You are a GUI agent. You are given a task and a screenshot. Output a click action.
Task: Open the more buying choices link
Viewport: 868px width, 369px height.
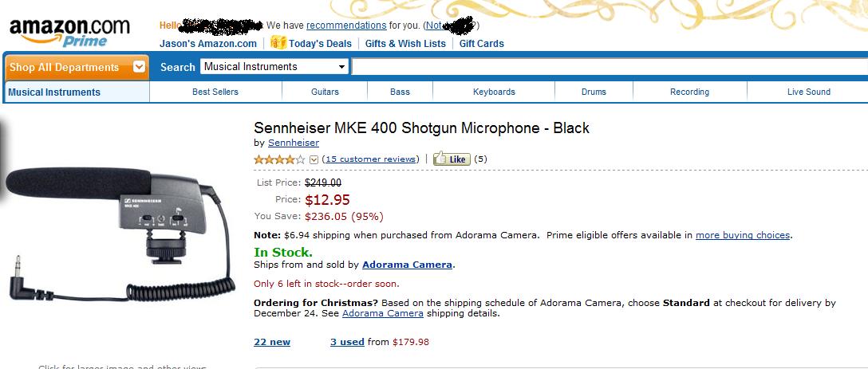tap(742, 235)
